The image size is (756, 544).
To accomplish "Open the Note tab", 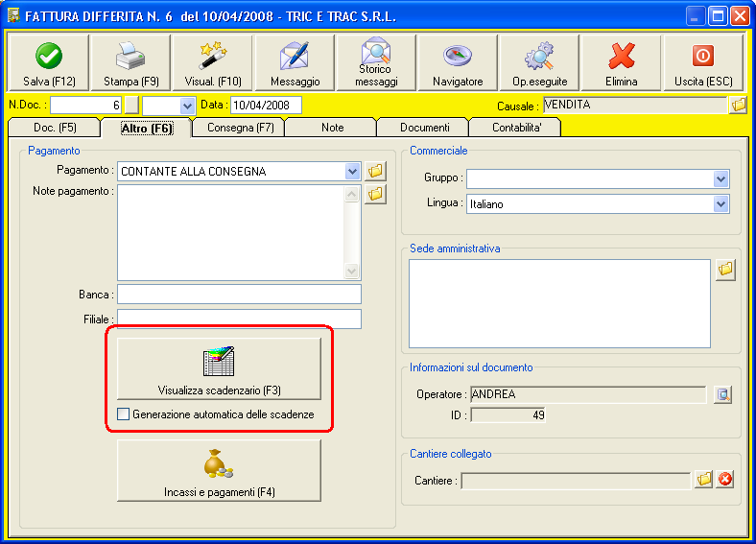I will (332, 128).
